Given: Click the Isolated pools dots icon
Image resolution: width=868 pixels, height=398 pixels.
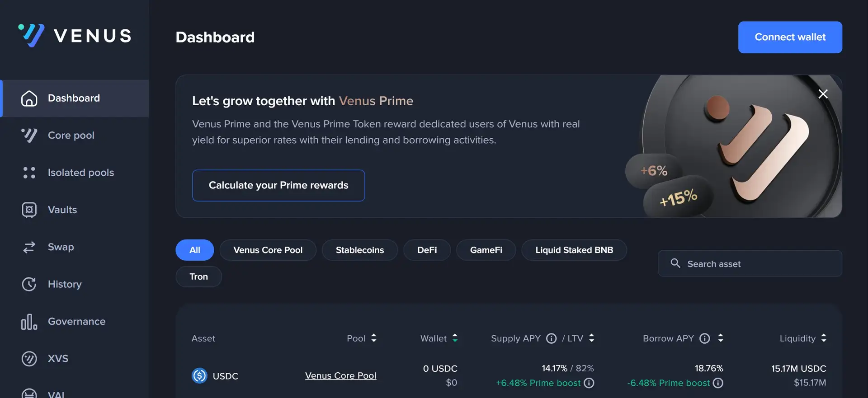Looking at the screenshot, I should pos(29,173).
